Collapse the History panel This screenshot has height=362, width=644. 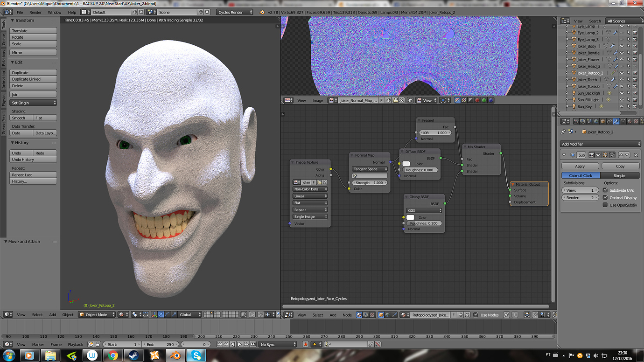point(13,143)
